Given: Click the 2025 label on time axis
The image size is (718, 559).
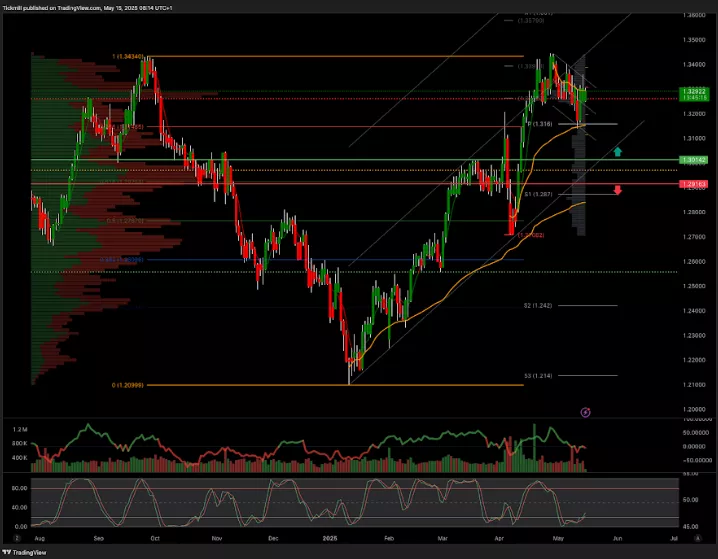Looking at the screenshot, I should [x=331, y=537].
